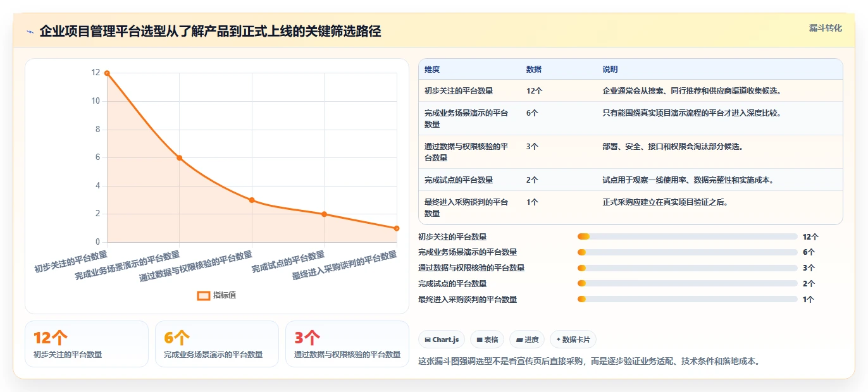This screenshot has width=868, height=392.
Task: Click the 完成试点的平台数量 progress bar
Action: click(x=687, y=284)
